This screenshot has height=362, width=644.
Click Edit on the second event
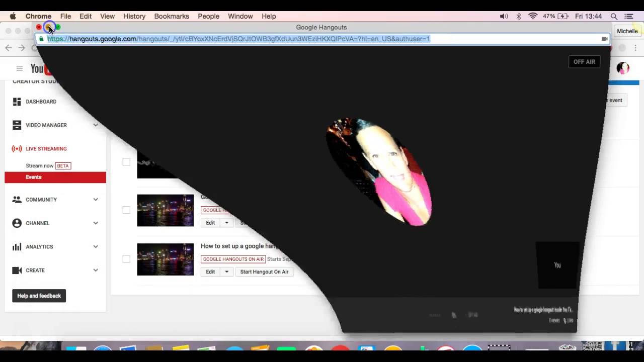click(x=210, y=223)
